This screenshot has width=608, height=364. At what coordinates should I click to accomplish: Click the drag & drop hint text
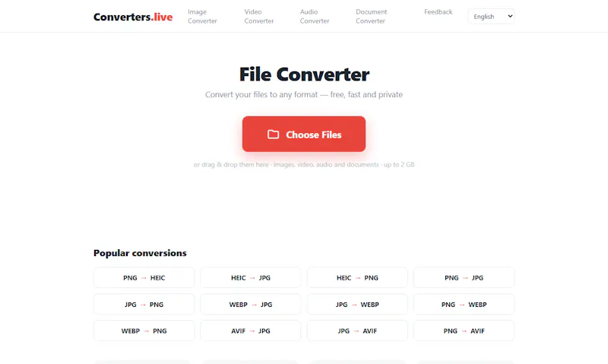tap(304, 164)
